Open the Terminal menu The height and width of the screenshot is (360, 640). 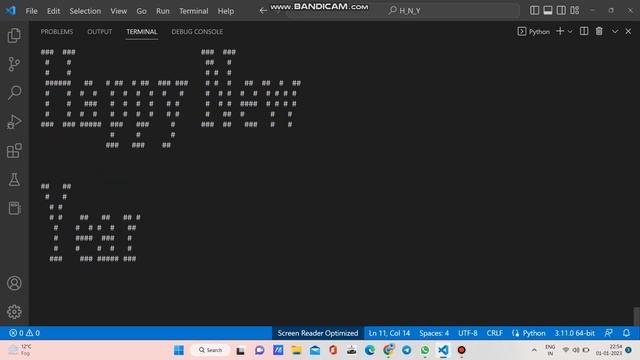193,11
